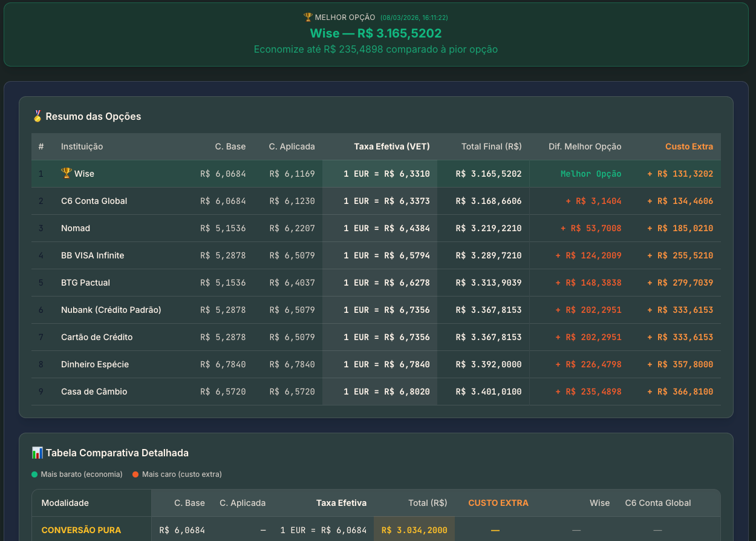Screen dimensions: 756x541
Task: Click the trophy icon beside MELHOR OPÇÃO
Action: coord(308,18)
